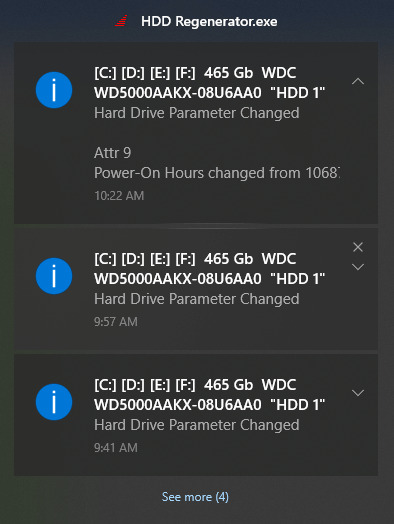This screenshot has height=524, width=394.
Task: Open the notification showing Attr 9 details
Action: click(196, 133)
